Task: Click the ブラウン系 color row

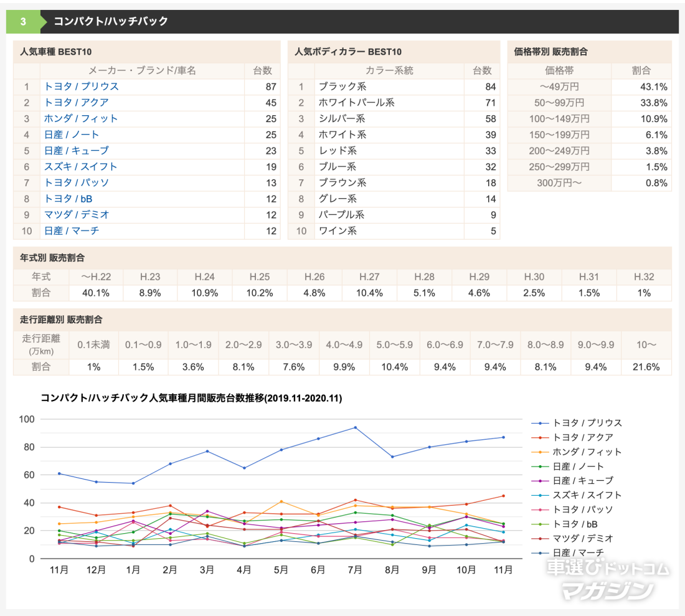Action: [394, 182]
